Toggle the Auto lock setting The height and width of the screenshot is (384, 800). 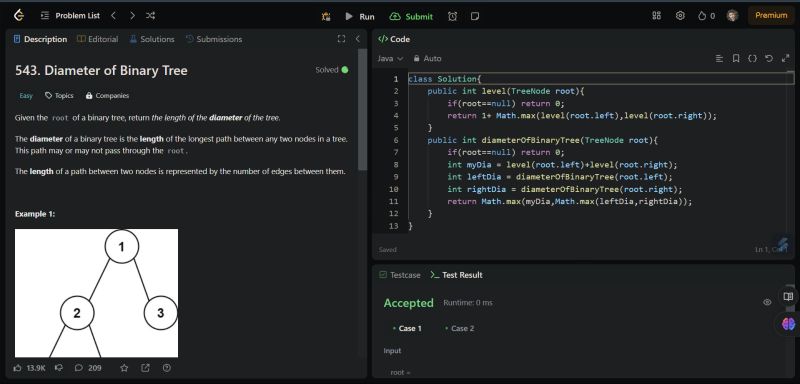(427, 59)
